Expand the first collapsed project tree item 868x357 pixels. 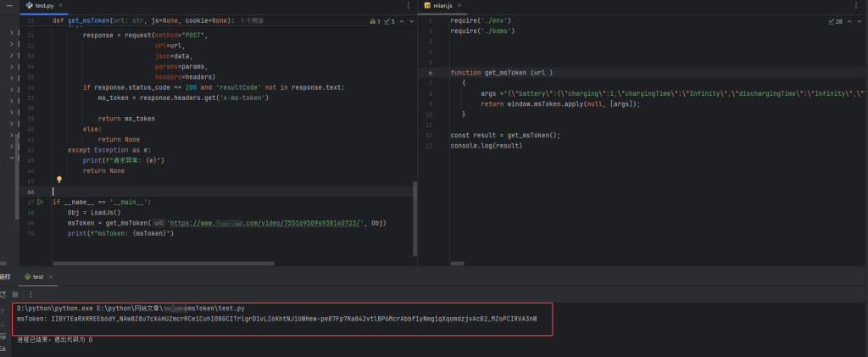12,33
